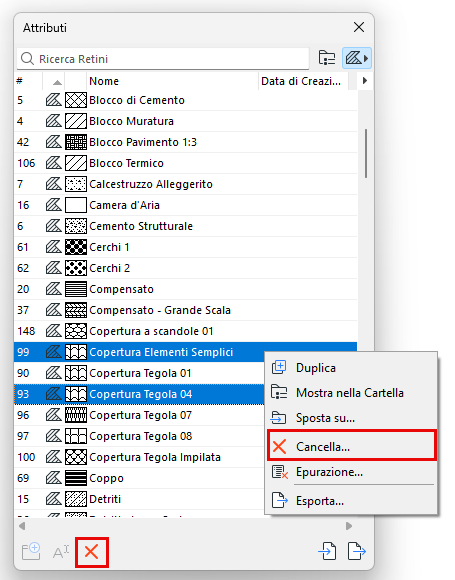Screen dimensions: 455x580
Task: Click the sort-arrow type column header
Action: coord(54,81)
